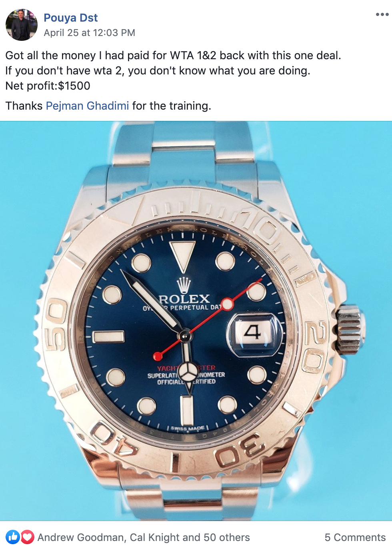This screenshot has width=392, height=549.
Task: Click the ROLEX logo on the dial
Action: pyautogui.click(x=184, y=298)
